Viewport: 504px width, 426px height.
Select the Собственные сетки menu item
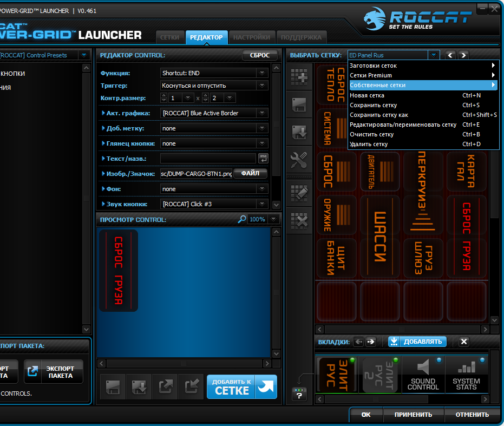coord(423,85)
